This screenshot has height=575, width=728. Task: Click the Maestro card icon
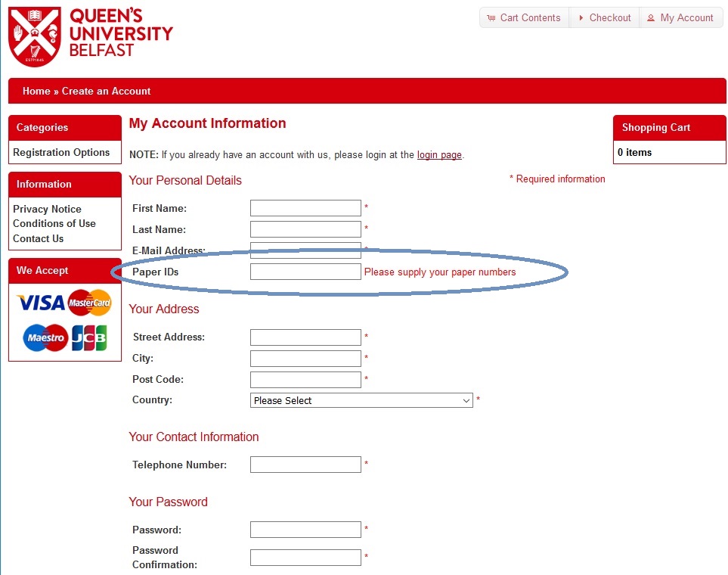point(45,337)
